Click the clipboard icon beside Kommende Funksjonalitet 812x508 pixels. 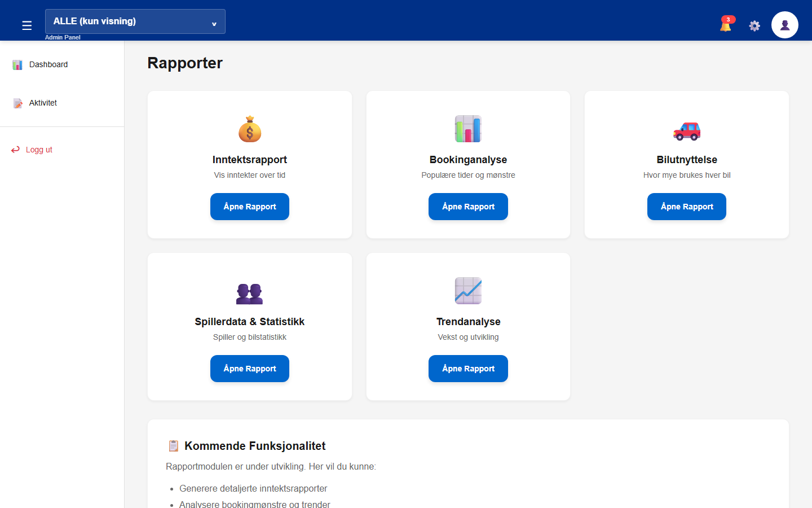pos(174,446)
